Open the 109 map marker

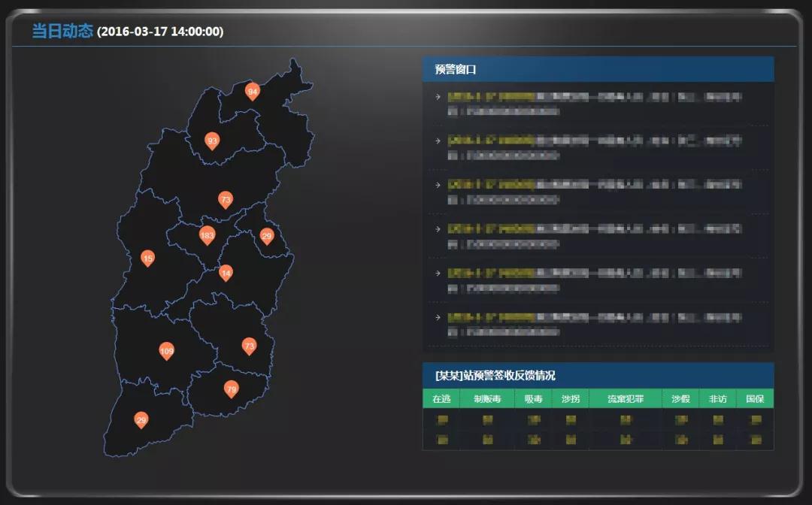167,351
